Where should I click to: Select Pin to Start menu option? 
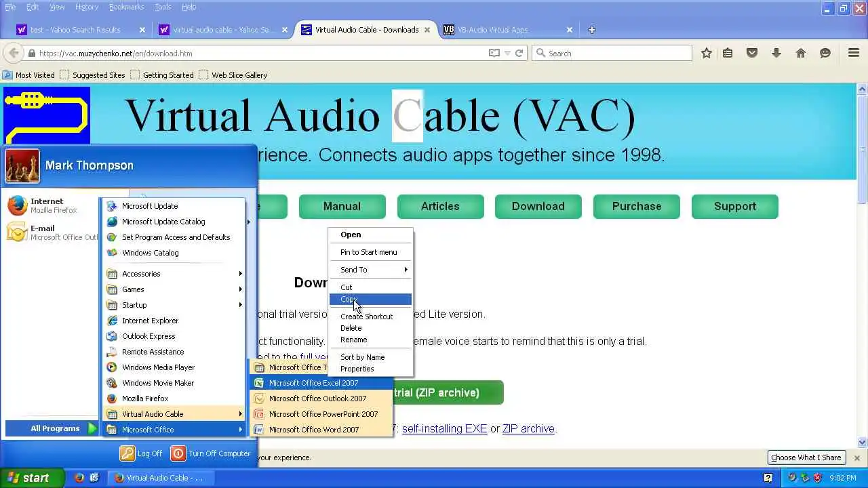[370, 252]
